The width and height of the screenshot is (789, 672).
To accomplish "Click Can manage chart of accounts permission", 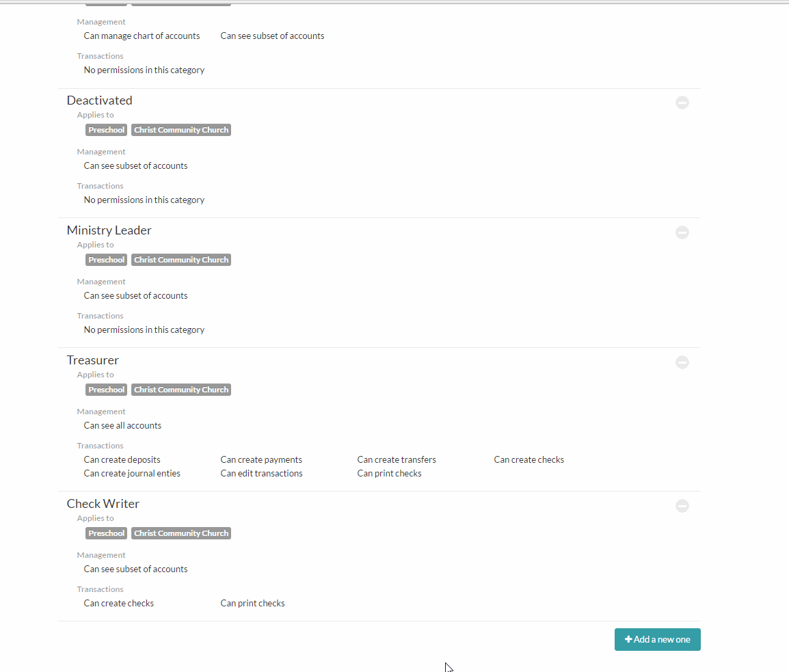I will pyautogui.click(x=142, y=36).
